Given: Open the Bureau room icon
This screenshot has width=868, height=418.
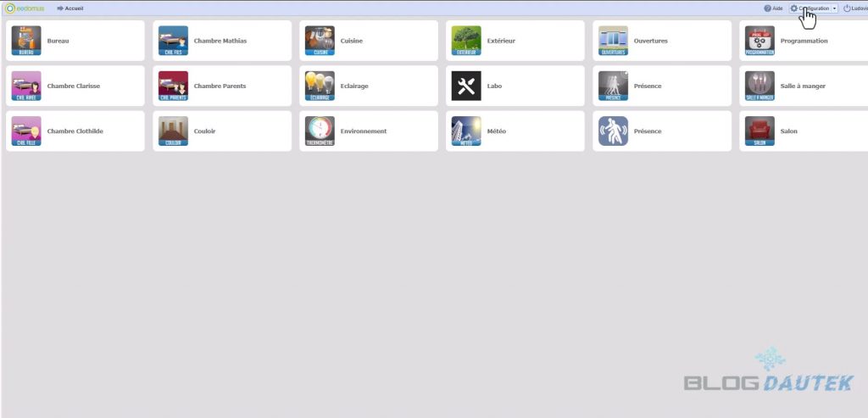Looking at the screenshot, I should tap(25, 40).
